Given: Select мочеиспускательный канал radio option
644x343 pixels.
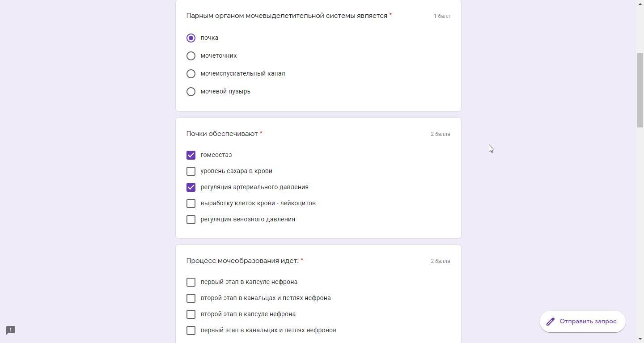Looking at the screenshot, I should [x=191, y=74].
